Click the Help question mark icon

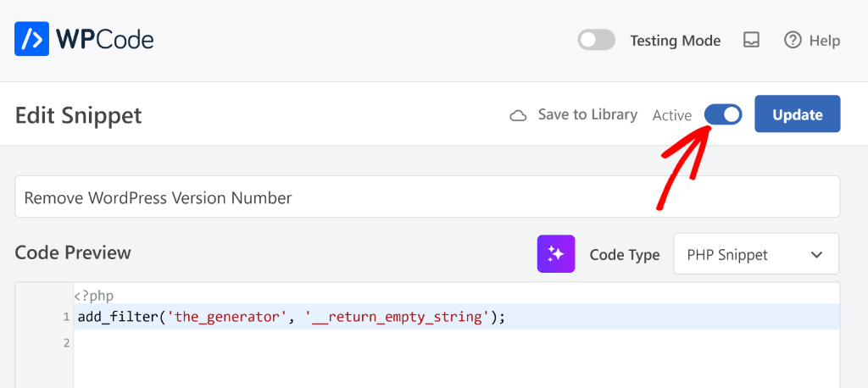(x=793, y=40)
